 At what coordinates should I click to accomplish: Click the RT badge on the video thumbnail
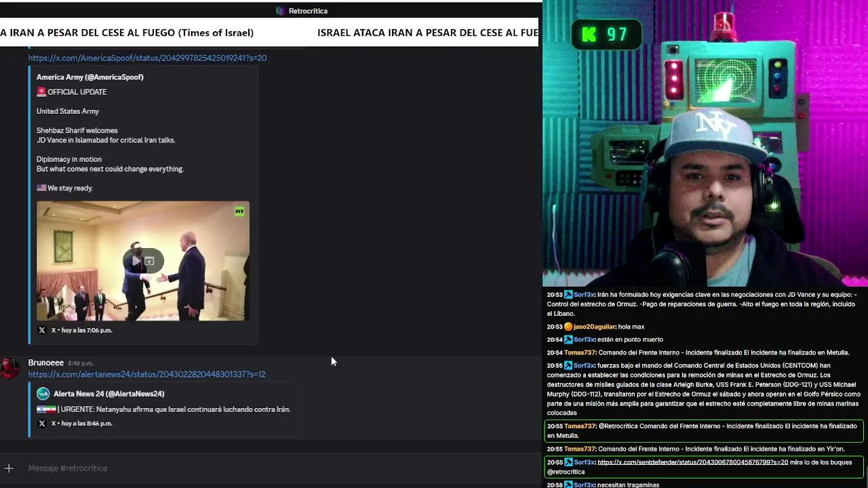tap(239, 211)
